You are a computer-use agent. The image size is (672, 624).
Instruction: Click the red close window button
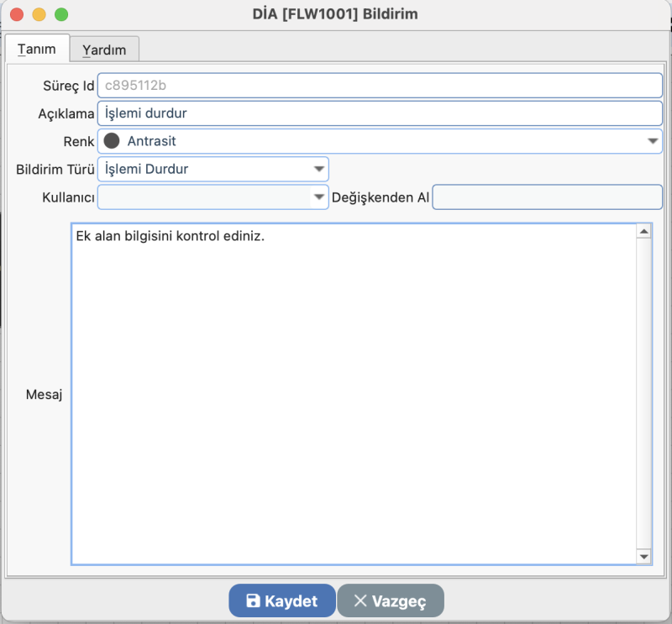click(x=16, y=14)
